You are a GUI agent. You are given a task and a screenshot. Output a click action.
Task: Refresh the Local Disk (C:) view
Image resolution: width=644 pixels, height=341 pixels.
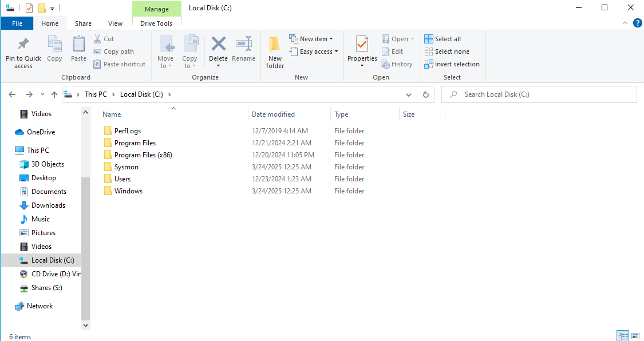(425, 94)
